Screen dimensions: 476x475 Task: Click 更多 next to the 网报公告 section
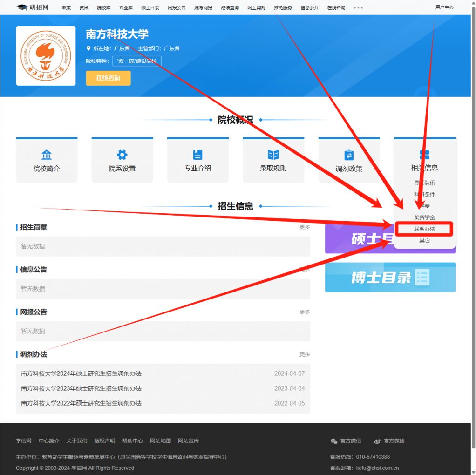(x=305, y=312)
